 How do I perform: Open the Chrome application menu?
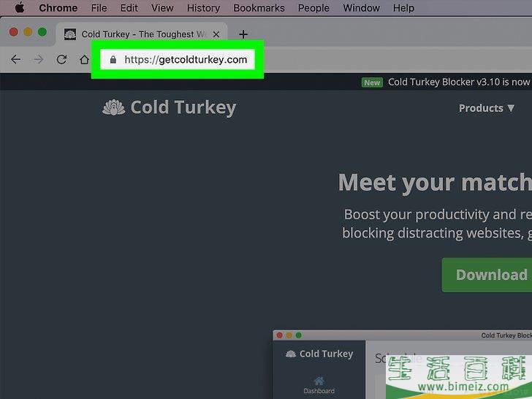[x=58, y=8]
